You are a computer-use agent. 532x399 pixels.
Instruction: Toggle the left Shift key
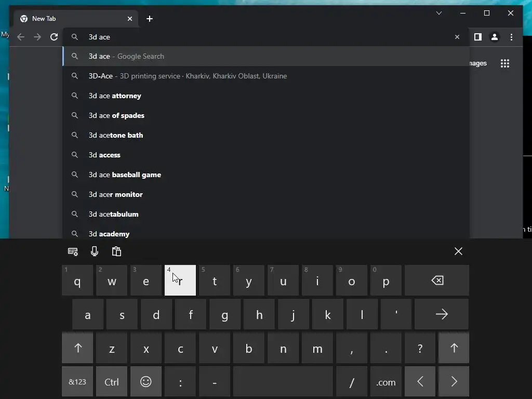pyautogui.click(x=77, y=348)
